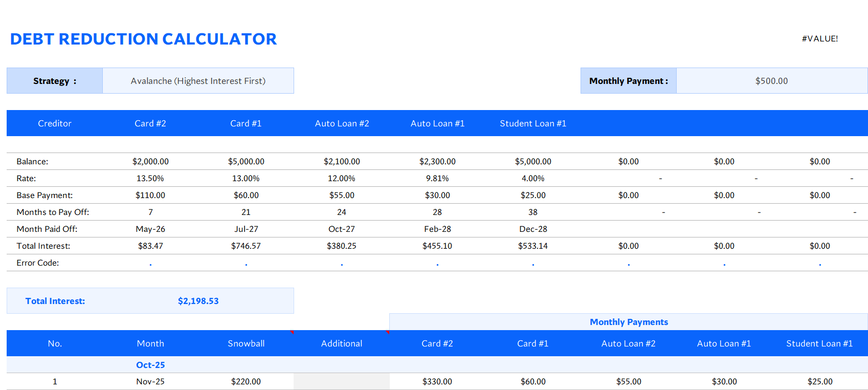Select the Creditor header cell
868x390 pixels.
[55, 123]
